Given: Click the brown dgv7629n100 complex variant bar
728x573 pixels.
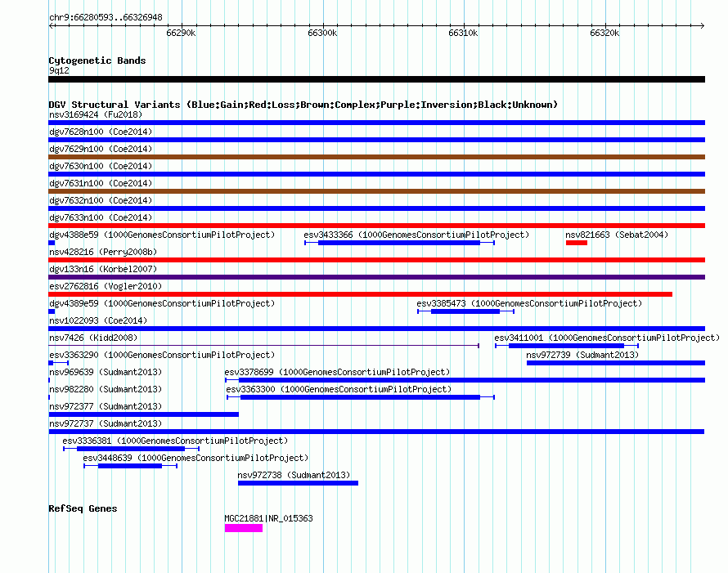Looking at the screenshot, I should (x=376, y=157).
